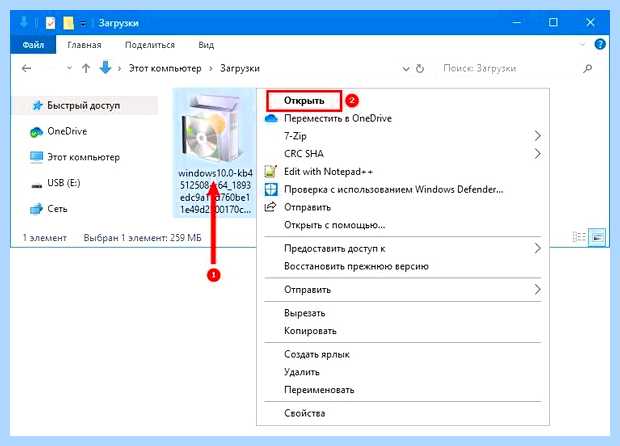Choose Переместить в OneDrive

pos(403,118)
